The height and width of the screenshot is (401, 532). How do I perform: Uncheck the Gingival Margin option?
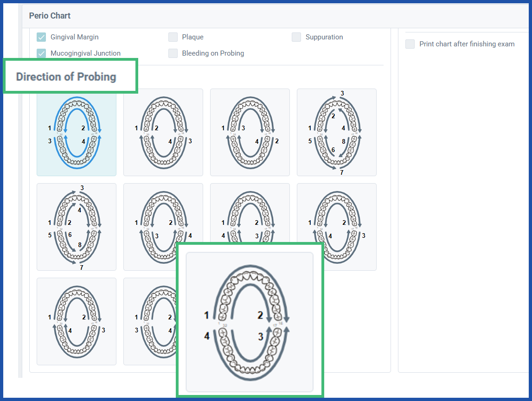(x=41, y=37)
